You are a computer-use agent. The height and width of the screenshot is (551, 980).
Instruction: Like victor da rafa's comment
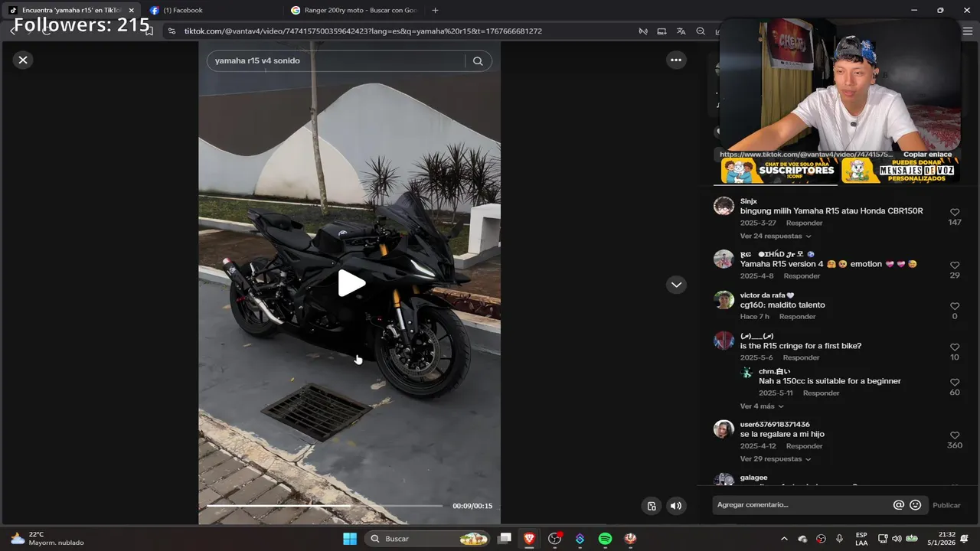[955, 306]
